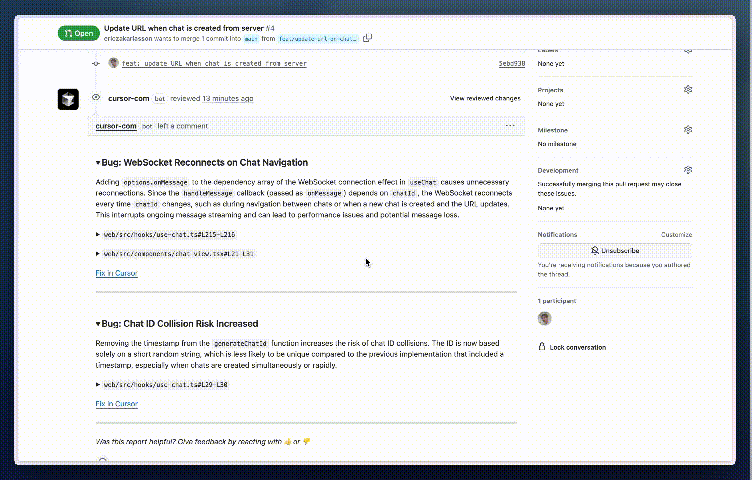Open the Development gear settings
This screenshot has height=480, width=752.
(x=688, y=170)
